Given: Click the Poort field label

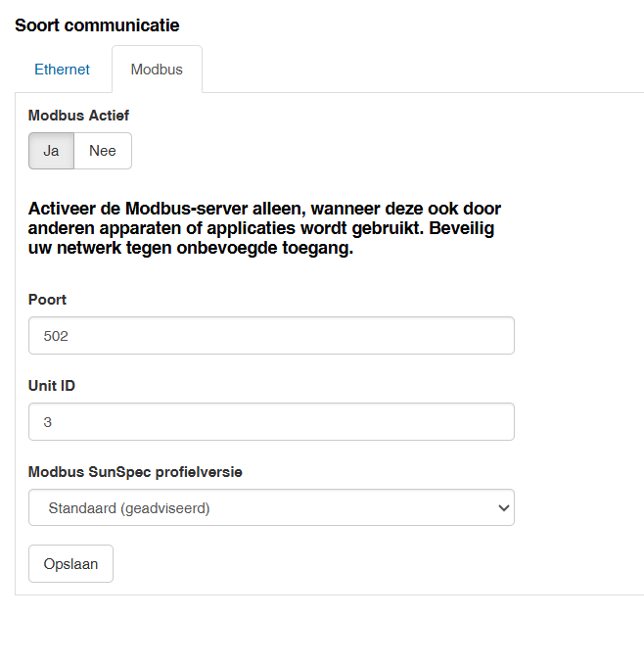Looking at the screenshot, I should point(48,300).
